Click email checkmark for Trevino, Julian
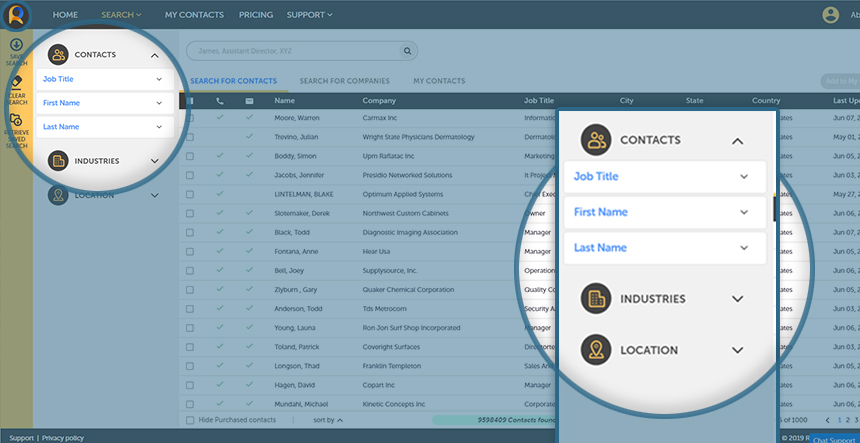This screenshot has width=860, height=443. point(249,137)
